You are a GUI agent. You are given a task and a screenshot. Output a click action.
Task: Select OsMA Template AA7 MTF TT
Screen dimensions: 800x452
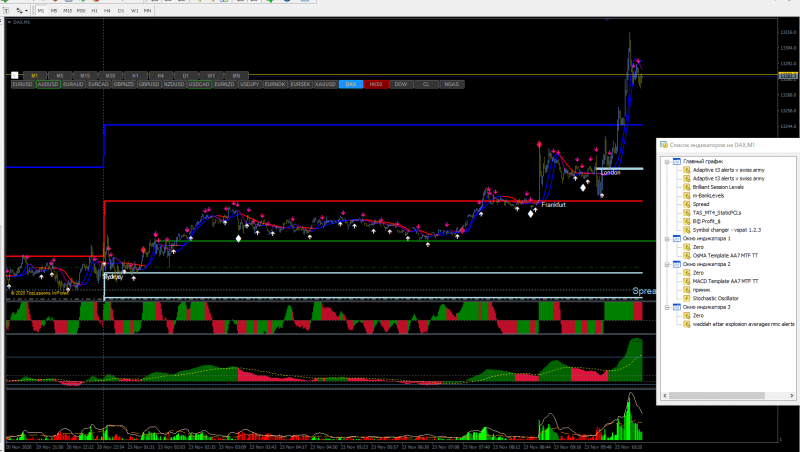(x=725, y=256)
